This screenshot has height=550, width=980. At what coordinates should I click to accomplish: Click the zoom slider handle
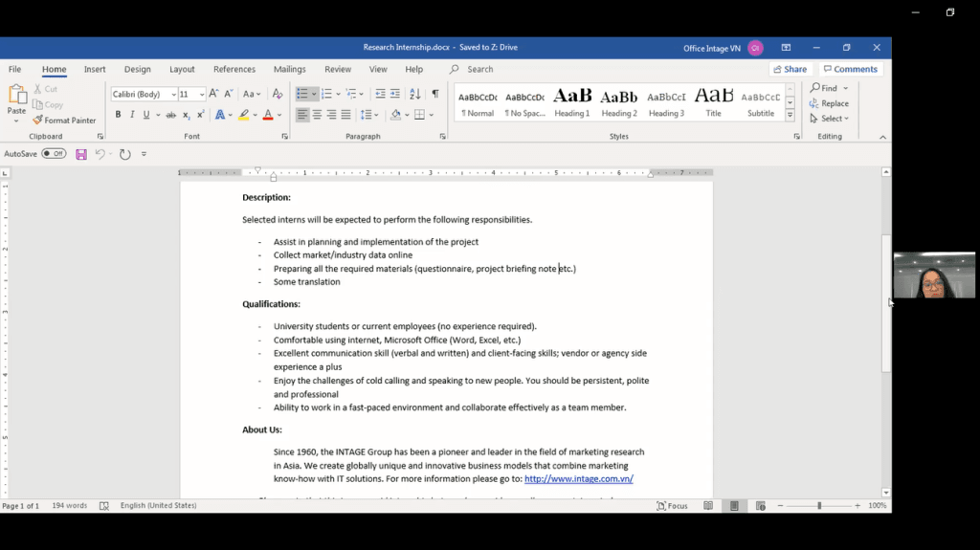point(819,506)
